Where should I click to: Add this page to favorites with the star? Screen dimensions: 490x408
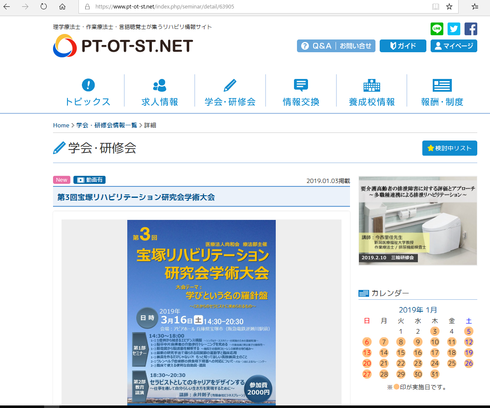coord(449,7)
